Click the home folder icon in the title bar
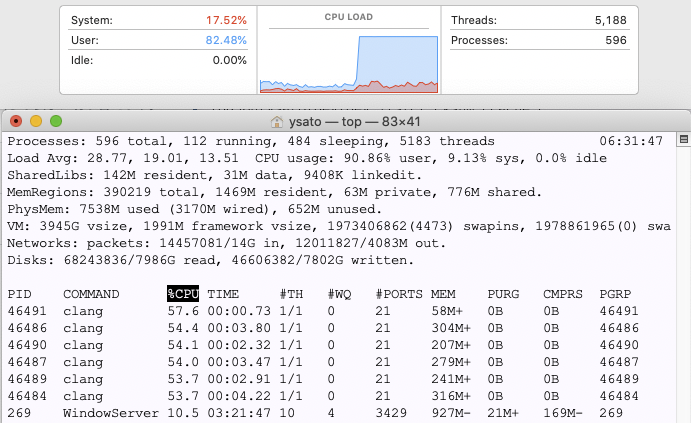 [x=277, y=121]
